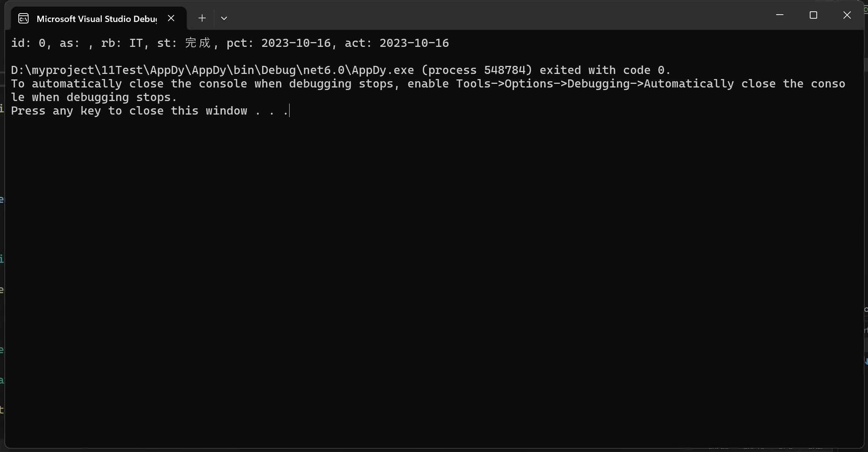This screenshot has width=868, height=452.
Task: Click the process number 548784
Action: (507, 70)
